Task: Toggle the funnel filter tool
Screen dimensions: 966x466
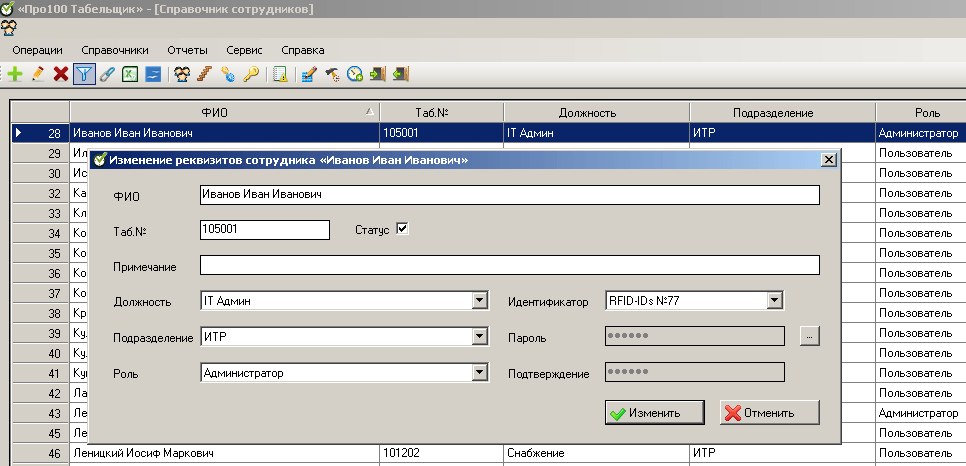Action: [84, 75]
